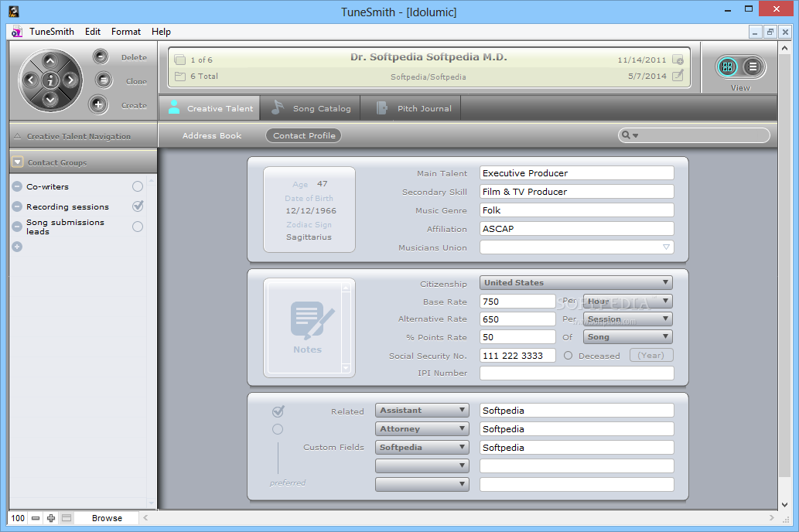
Task: Remove the Co-writers group with minus icon
Action: coord(17,186)
